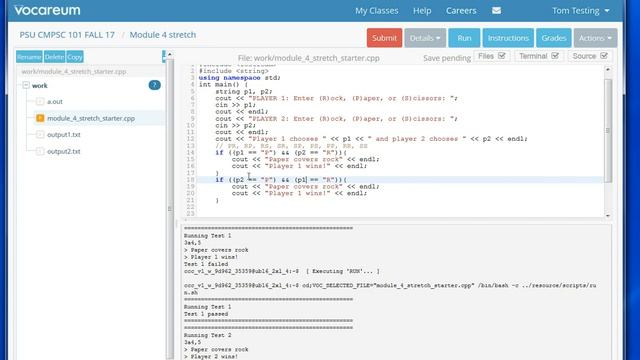Screen dimensions: 640x360
Task: Click the 'Save pending' status text
Action: point(447,58)
